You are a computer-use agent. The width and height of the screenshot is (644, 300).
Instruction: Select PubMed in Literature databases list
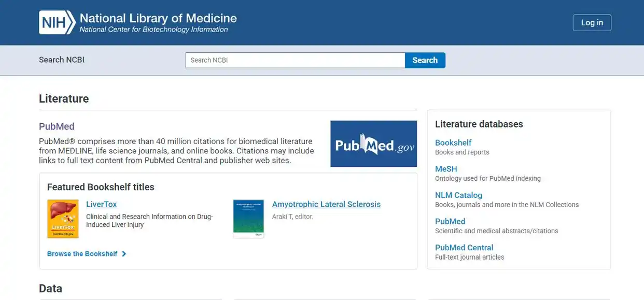coord(450,221)
